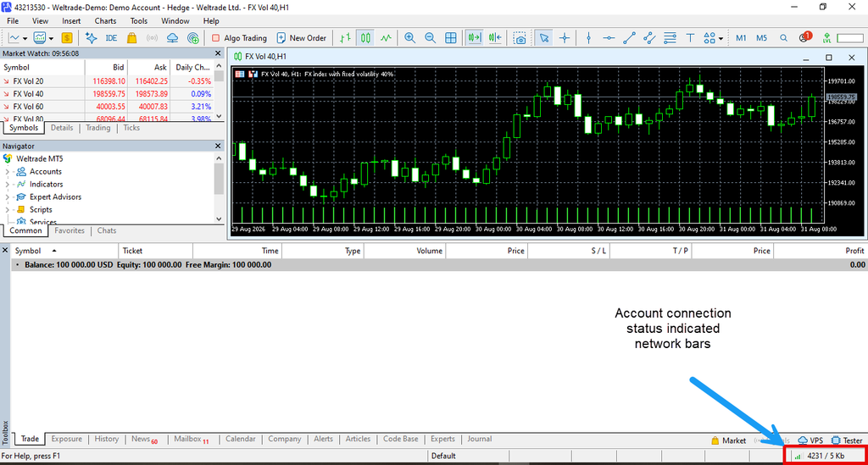Open the new chart dropdown arrow
Viewport: 868px width, 465px height.
pyautogui.click(x=25, y=39)
